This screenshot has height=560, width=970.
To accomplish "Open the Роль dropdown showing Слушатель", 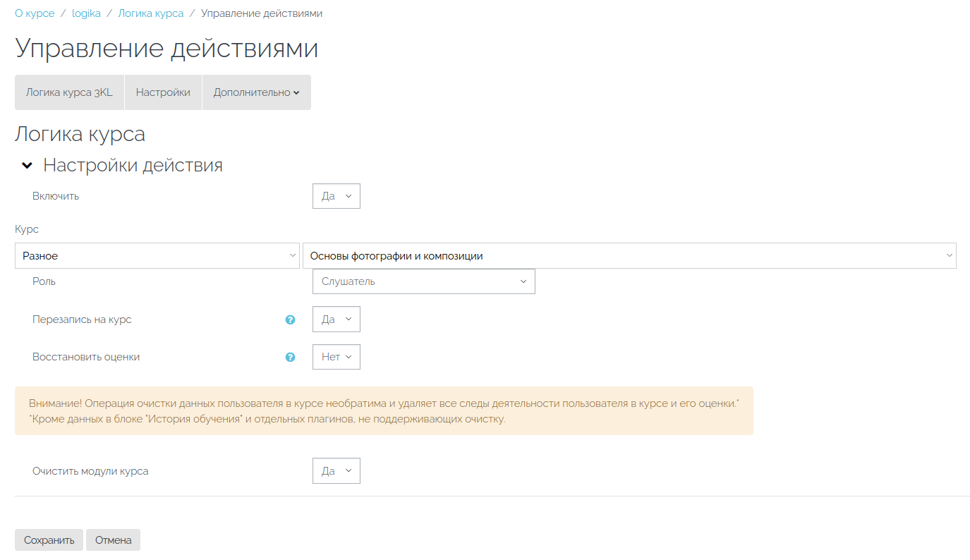I will (x=423, y=281).
